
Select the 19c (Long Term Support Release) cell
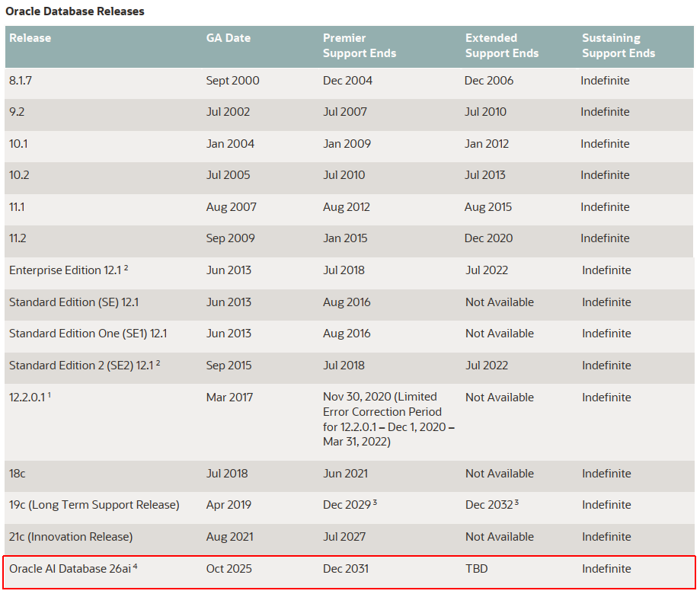coord(94,505)
